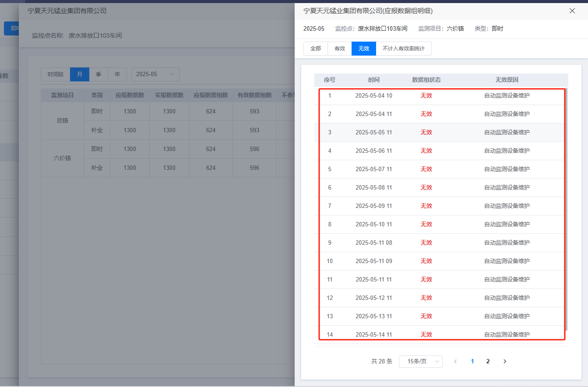Click the 应报数据数 column header
This screenshot has width=588, height=387.
[130, 95]
